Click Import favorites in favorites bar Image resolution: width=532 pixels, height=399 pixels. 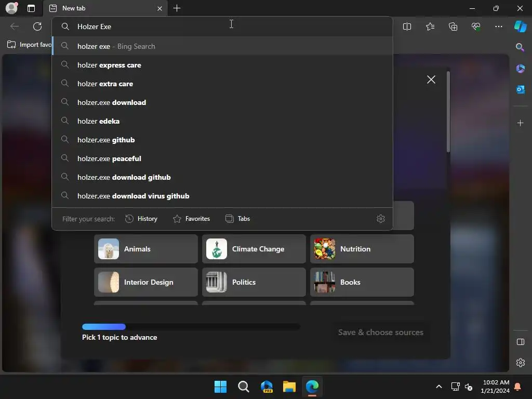(29, 45)
